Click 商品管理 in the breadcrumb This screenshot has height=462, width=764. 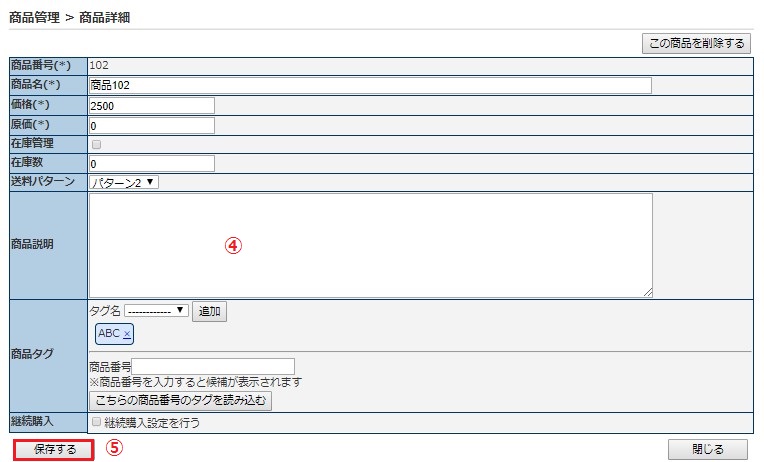34,18
